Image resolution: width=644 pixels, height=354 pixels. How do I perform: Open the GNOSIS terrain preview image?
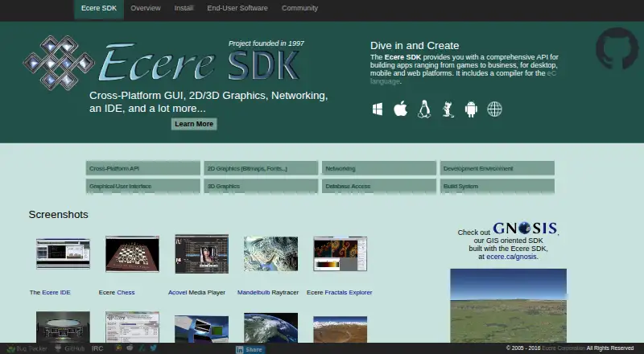[x=509, y=306]
